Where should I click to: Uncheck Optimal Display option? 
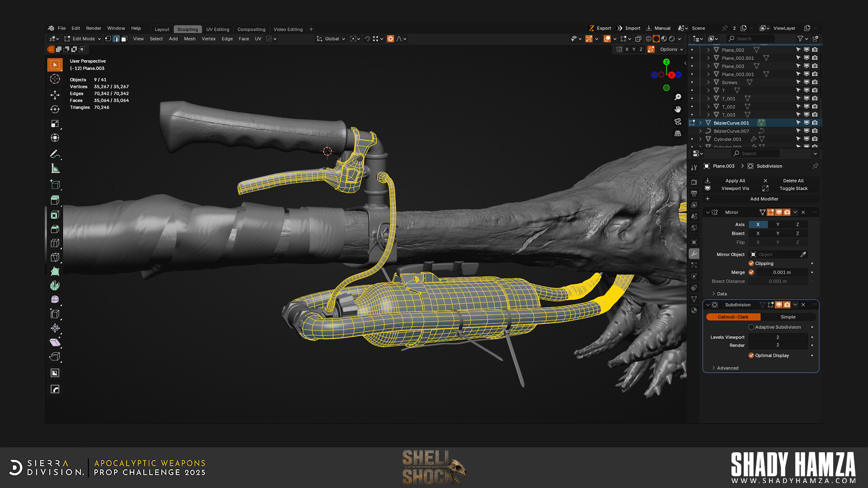(751, 356)
